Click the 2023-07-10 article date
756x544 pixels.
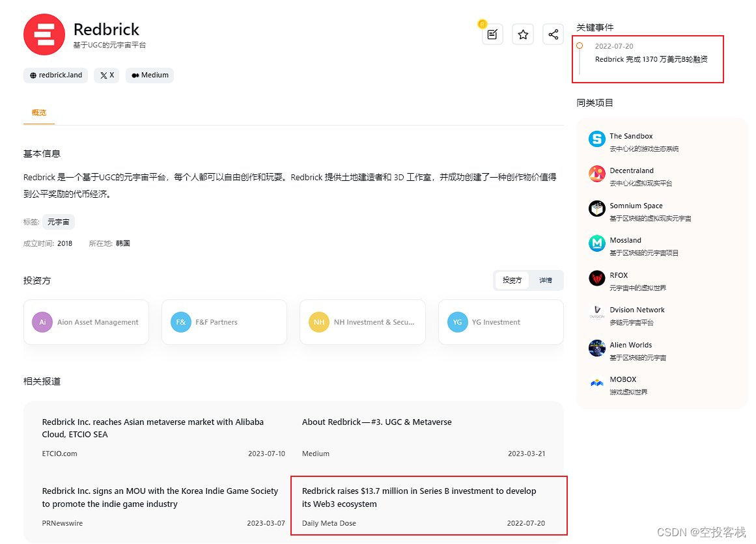coord(266,454)
